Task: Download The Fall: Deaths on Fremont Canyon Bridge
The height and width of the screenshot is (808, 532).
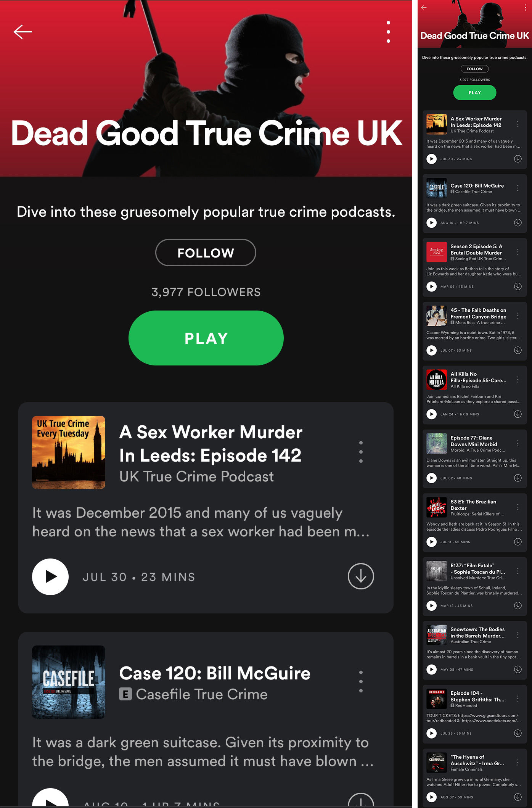Action: (x=518, y=350)
